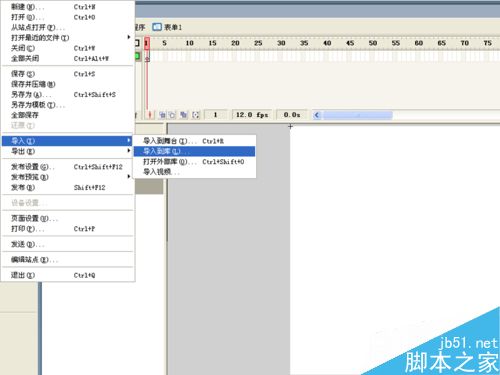Click timeline scrollbar left arrow
This screenshot has width=500, height=375.
pos(317,115)
